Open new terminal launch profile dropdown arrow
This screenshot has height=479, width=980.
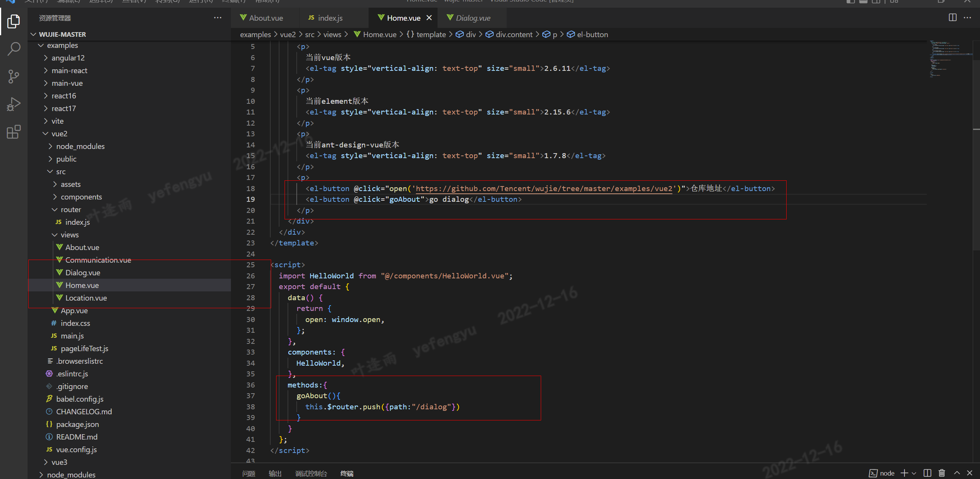click(914, 473)
